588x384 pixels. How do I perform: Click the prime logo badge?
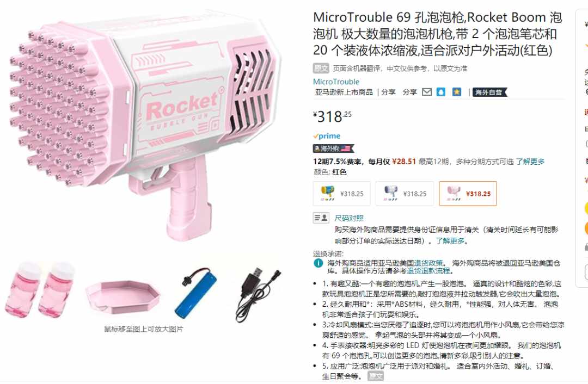click(327, 135)
